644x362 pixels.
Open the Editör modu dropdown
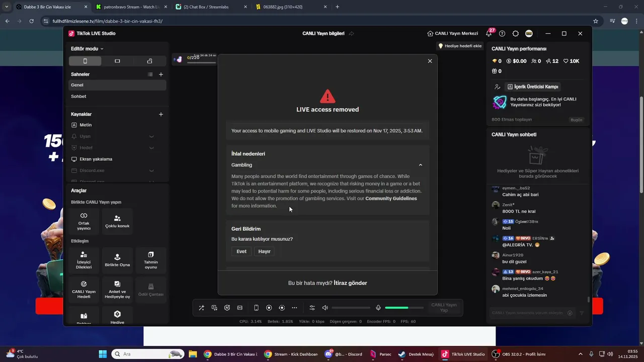[x=87, y=49]
